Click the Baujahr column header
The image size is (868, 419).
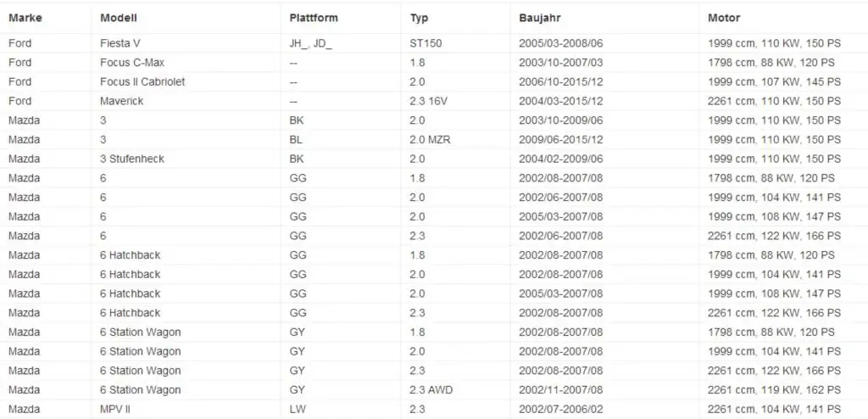[540, 18]
